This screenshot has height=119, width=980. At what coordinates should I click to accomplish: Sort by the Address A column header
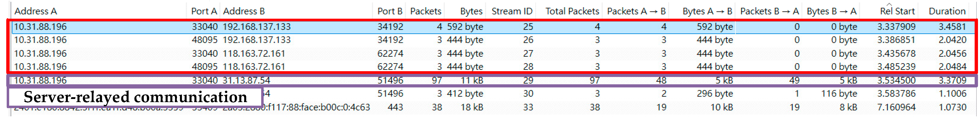[36, 11]
